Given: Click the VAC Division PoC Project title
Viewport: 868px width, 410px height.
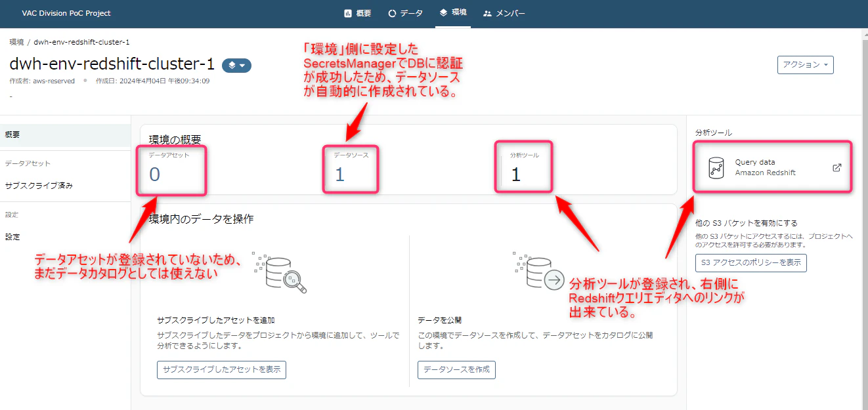Looking at the screenshot, I should pyautogui.click(x=66, y=13).
